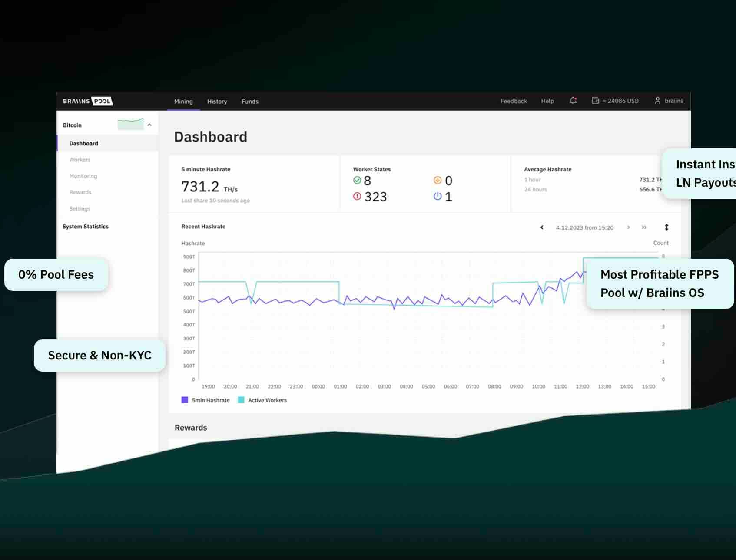Click the Braiins Pool logo
Screen dimensions: 736x560
point(87,101)
